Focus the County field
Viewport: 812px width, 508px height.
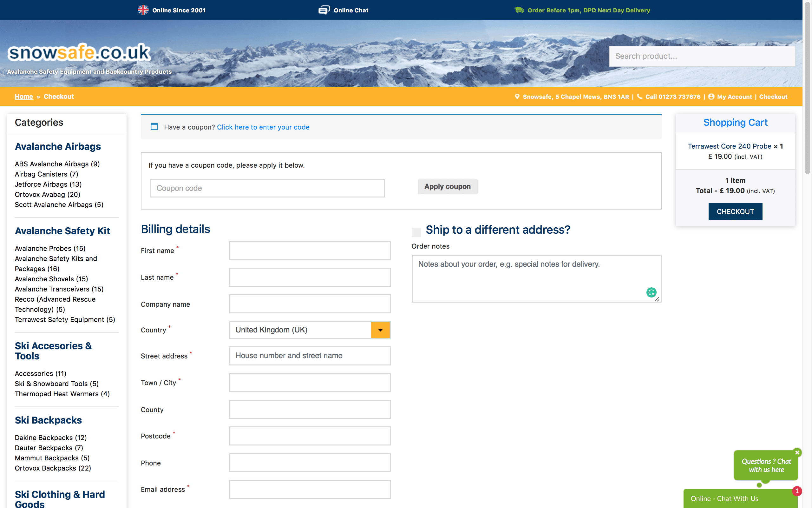310,409
